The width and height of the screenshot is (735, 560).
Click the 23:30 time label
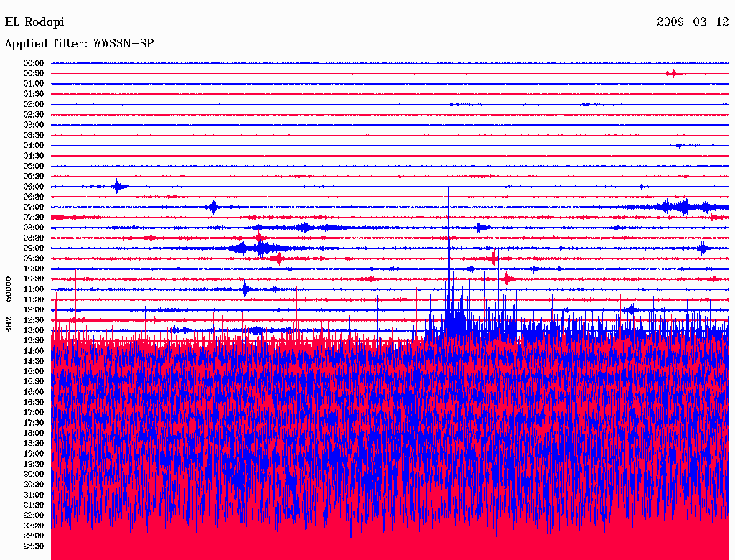34,546
